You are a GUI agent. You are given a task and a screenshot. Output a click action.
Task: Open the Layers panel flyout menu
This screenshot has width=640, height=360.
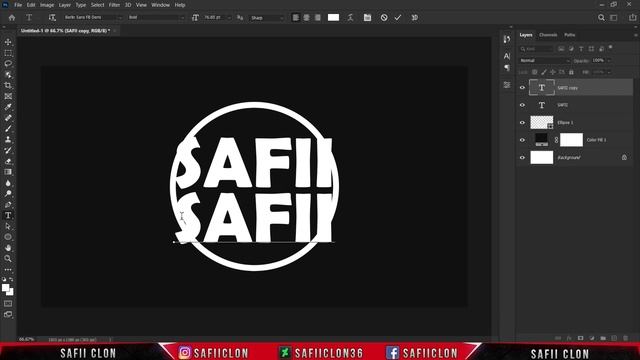635,35
